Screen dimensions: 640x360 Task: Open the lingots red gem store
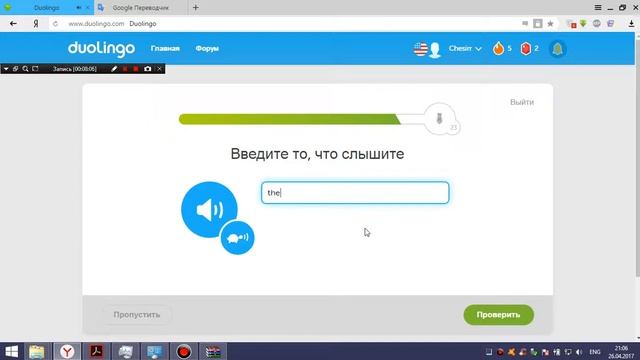pos(526,49)
